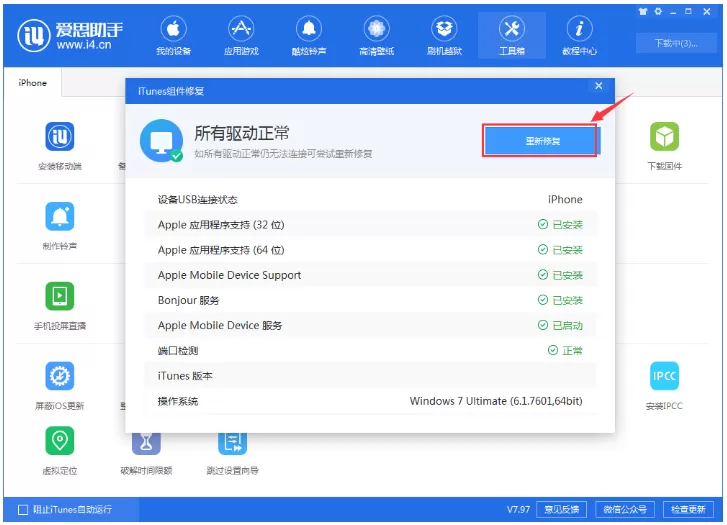The width and height of the screenshot is (727, 525).
Task: Open 酷炫铃声 ringtones section
Action: click(x=309, y=36)
